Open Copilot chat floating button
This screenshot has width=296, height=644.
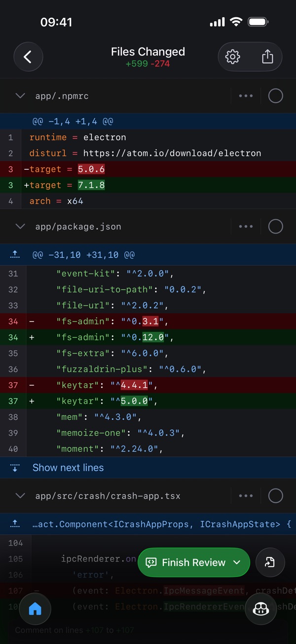click(260, 609)
